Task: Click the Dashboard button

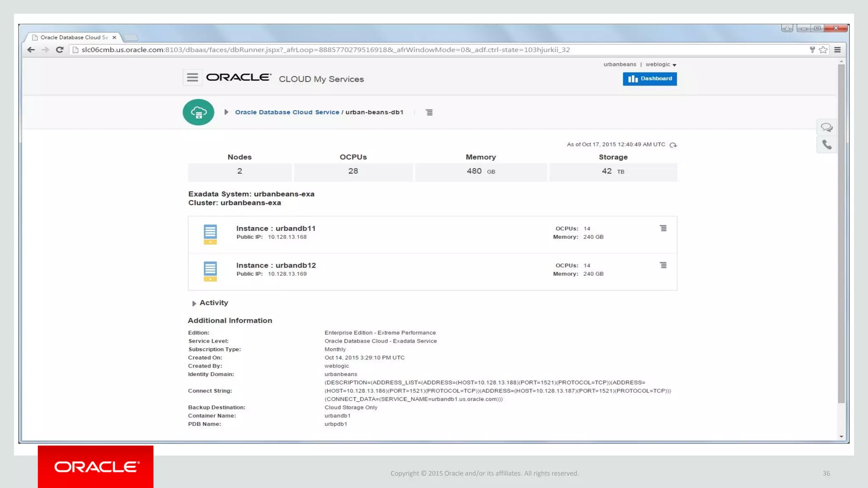Action: click(649, 79)
